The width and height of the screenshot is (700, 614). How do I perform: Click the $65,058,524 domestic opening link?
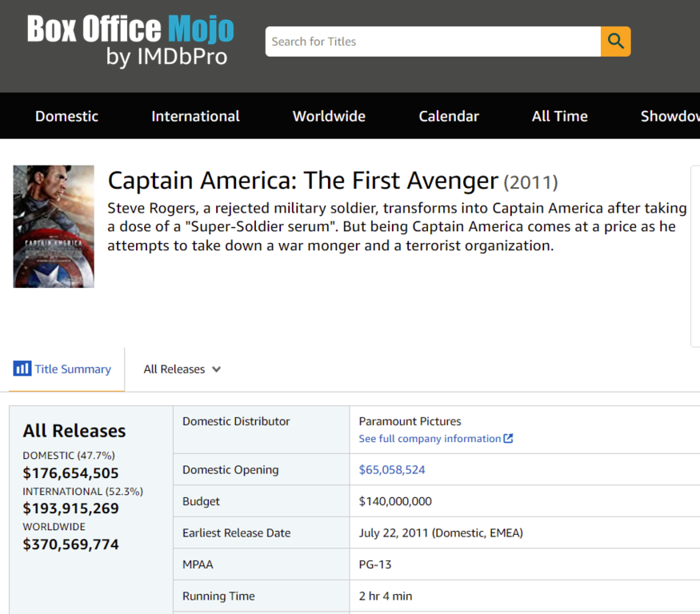tap(392, 470)
